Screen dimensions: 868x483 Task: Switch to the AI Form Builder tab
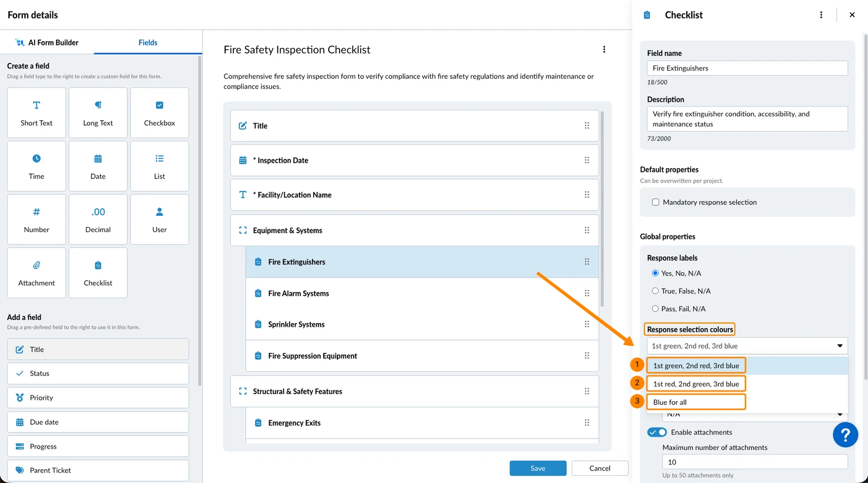click(47, 42)
